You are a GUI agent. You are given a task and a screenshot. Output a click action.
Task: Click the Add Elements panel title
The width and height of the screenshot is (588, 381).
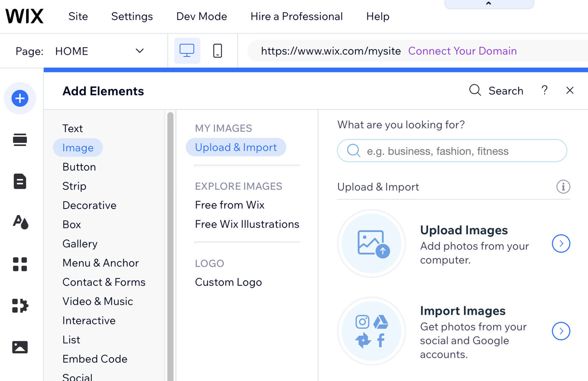click(103, 91)
